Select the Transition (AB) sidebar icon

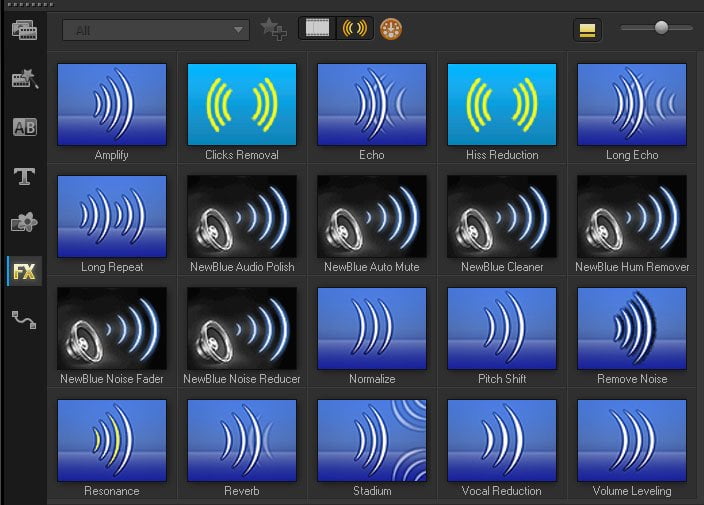pyautogui.click(x=24, y=127)
